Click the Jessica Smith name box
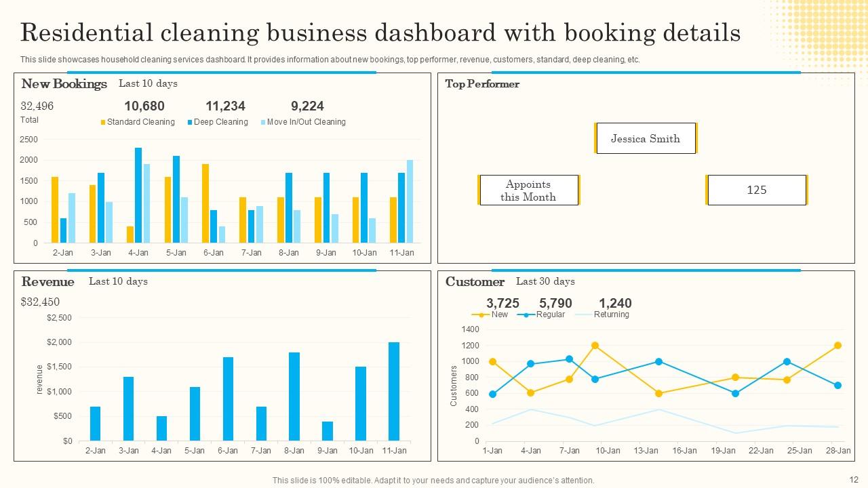The width and height of the screenshot is (868, 488). (646, 138)
